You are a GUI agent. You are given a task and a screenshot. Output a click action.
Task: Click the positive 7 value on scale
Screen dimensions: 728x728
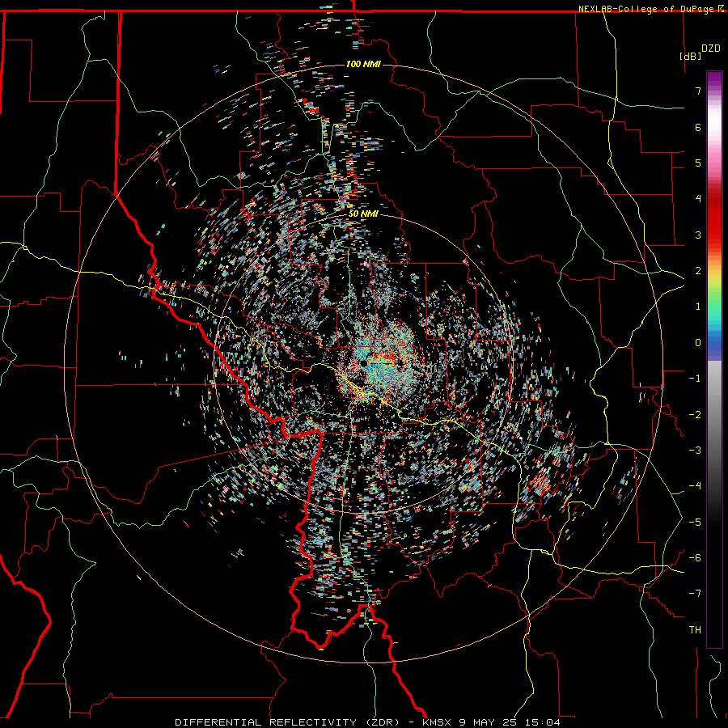click(x=698, y=91)
